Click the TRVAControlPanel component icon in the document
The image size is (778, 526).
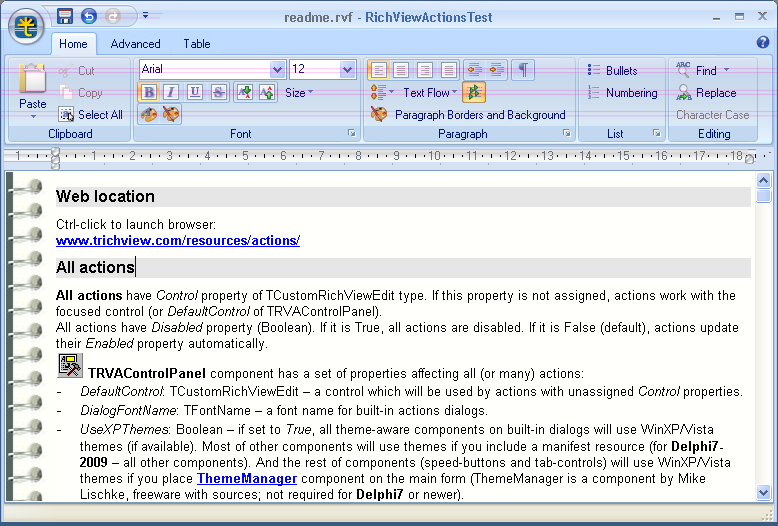[x=70, y=366]
